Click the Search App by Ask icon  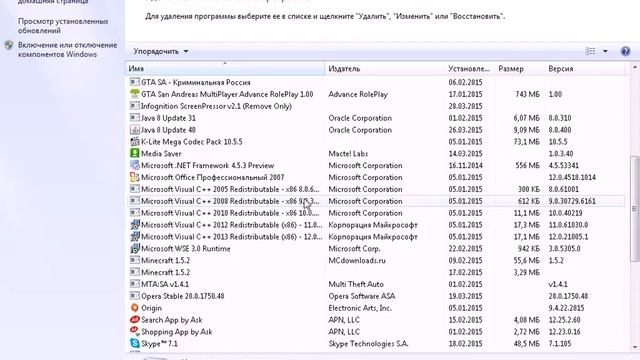(x=135, y=320)
